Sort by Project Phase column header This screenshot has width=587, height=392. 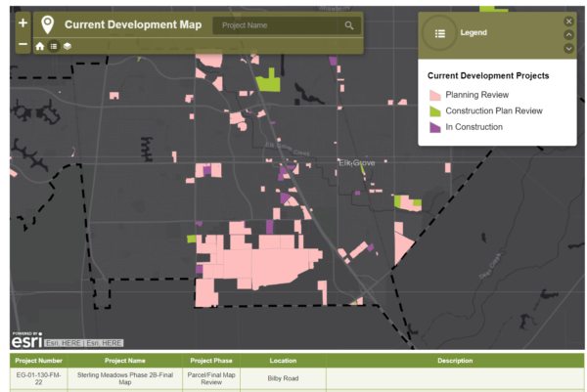coord(211,361)
